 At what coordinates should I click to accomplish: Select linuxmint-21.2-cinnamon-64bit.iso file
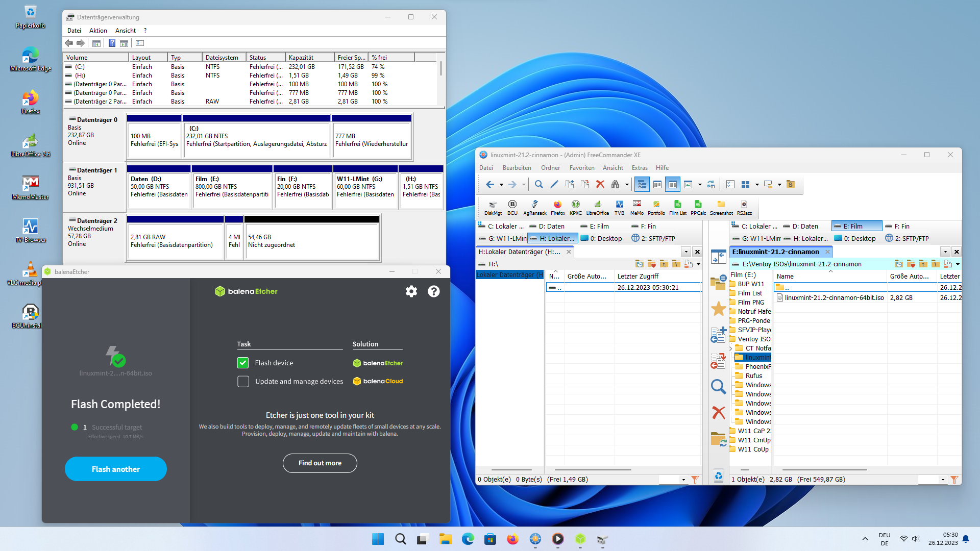click(x=834, y=298)
